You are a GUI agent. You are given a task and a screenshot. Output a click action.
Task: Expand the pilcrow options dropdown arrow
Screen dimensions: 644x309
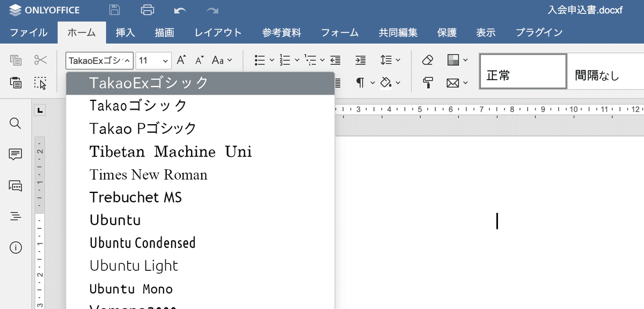click(x=372, y=83)
